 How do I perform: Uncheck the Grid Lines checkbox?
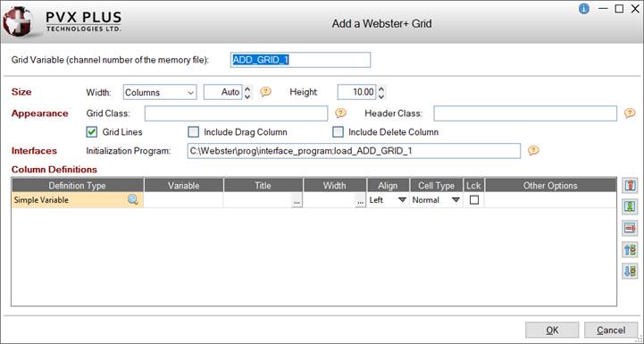[92, 132]
